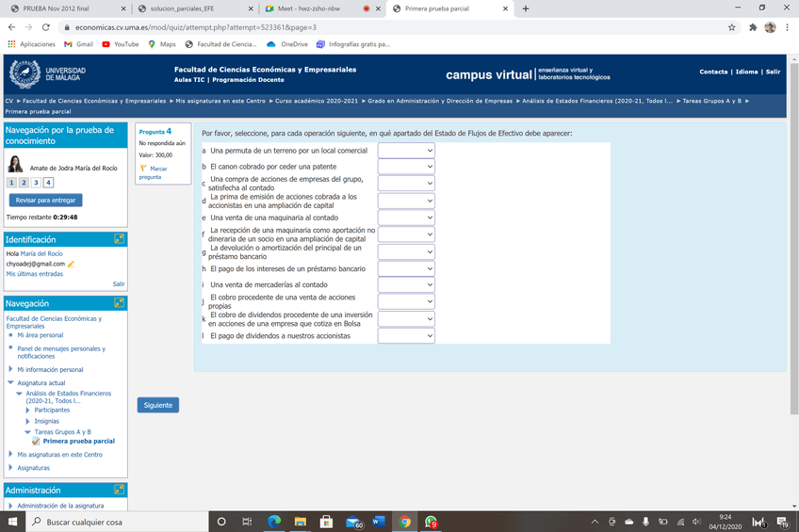Open 'Primera prueba parcial' in navigation tree
This screenshot has height=532, width=799.
[x=79, y=441]
